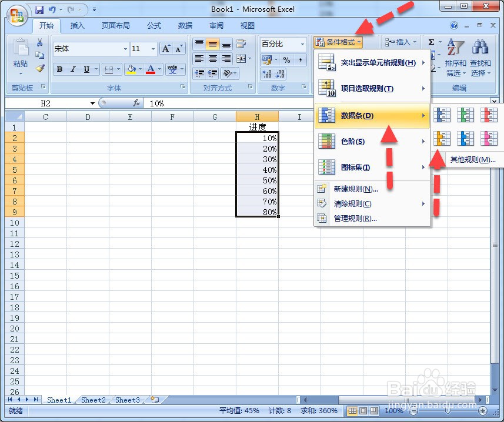Open Find and Select binoculars

pos(480,58)
